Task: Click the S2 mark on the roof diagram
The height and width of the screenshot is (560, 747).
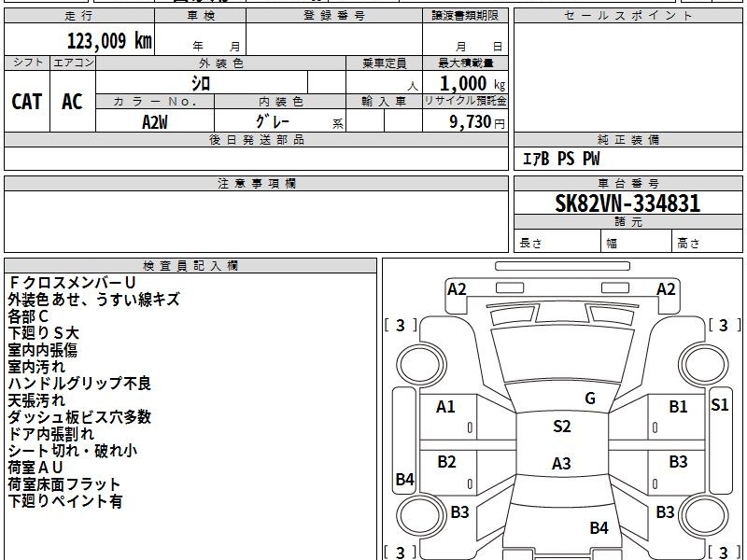Action: (562, 427)
